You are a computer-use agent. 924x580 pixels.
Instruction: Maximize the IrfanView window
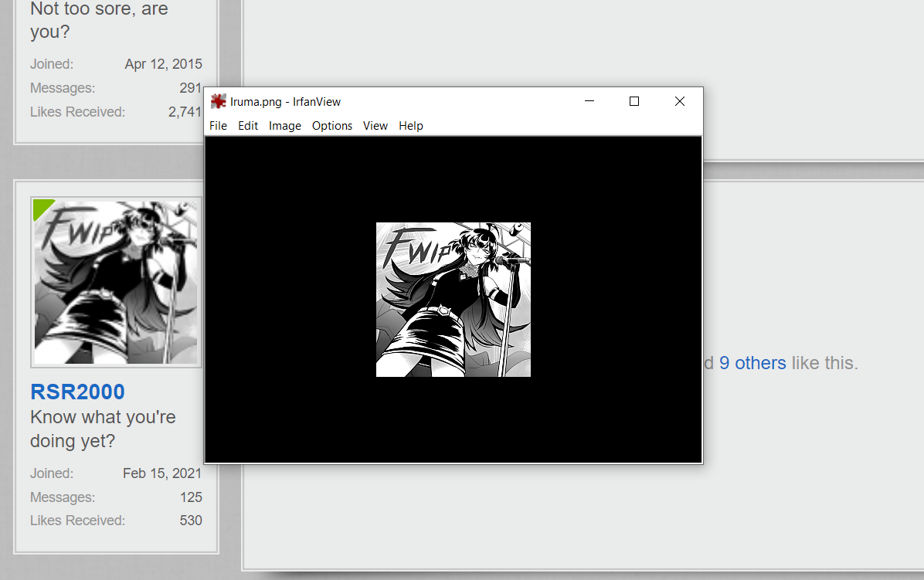tap(634, 101)
